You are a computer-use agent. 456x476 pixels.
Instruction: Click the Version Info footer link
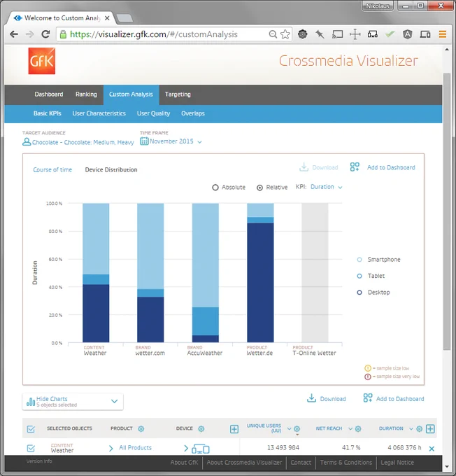coord(39,461)
